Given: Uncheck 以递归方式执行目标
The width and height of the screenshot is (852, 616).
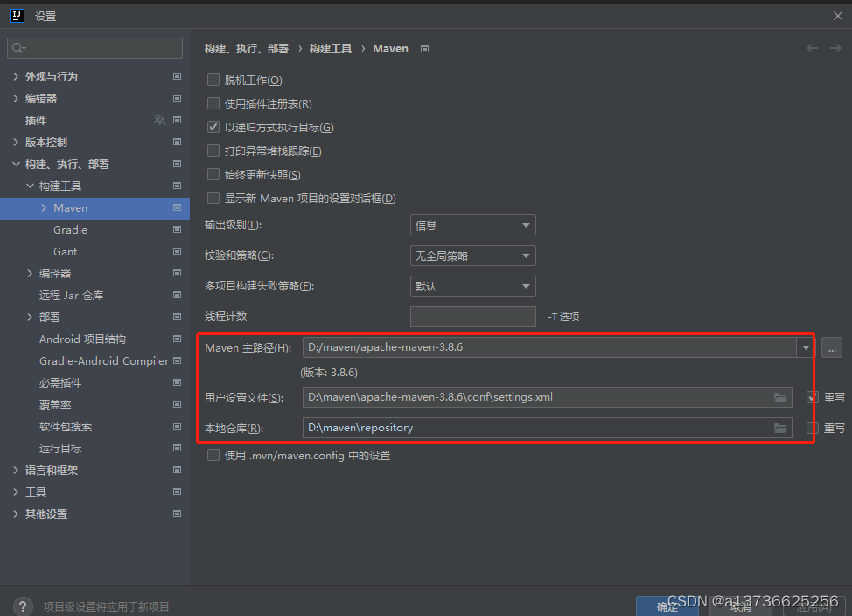Looking at the screenshot, I should coord(213,127).
